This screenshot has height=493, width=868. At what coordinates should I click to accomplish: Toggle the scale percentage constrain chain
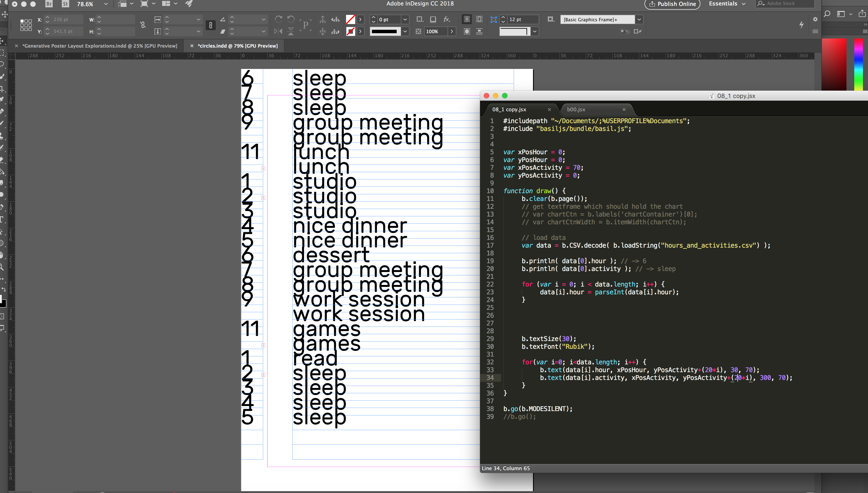click(210, 25)
